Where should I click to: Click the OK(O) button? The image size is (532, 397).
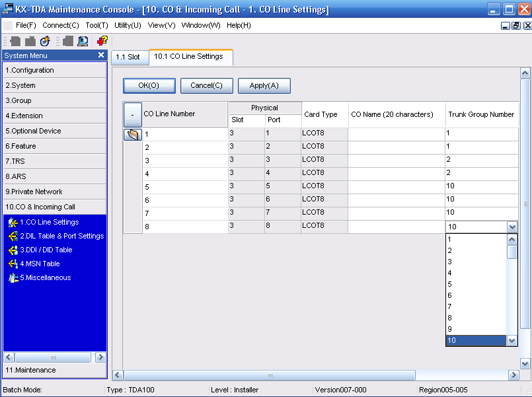click(149, 86)
